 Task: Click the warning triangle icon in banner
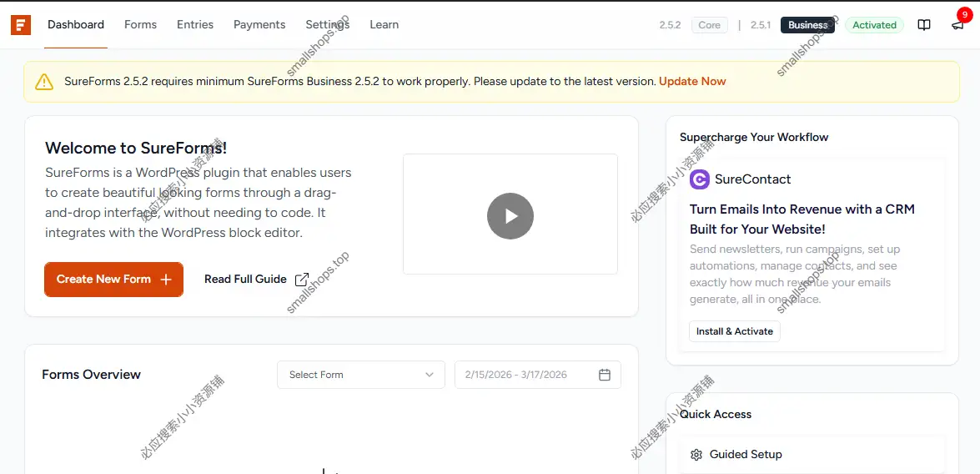44,81
